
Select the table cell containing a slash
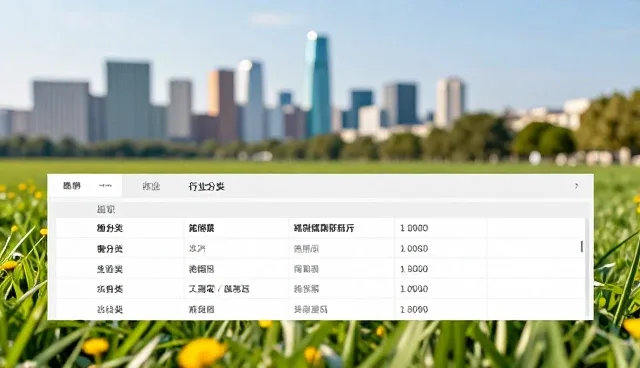coord(236,289)
